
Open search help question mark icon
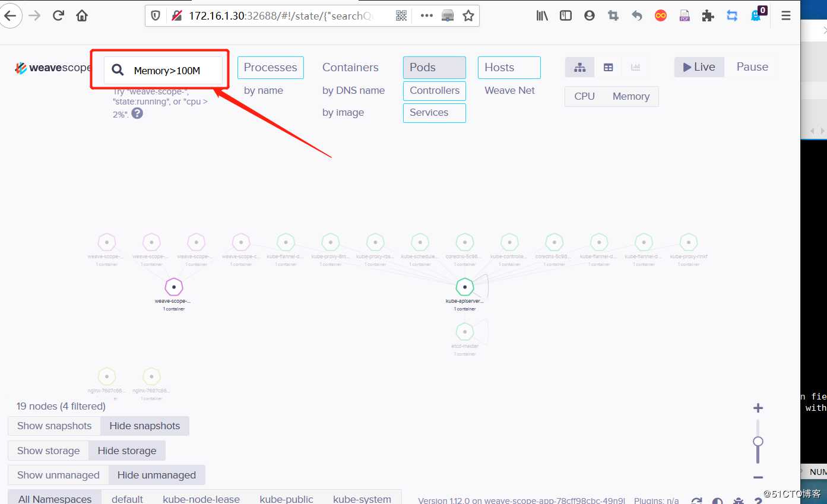point(137,113)
